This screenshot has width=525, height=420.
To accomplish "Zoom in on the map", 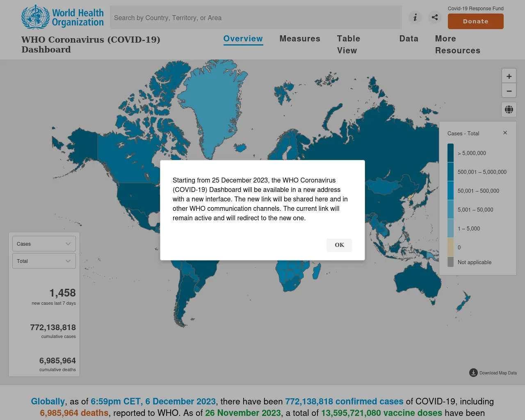I will [x=509, y=76].
